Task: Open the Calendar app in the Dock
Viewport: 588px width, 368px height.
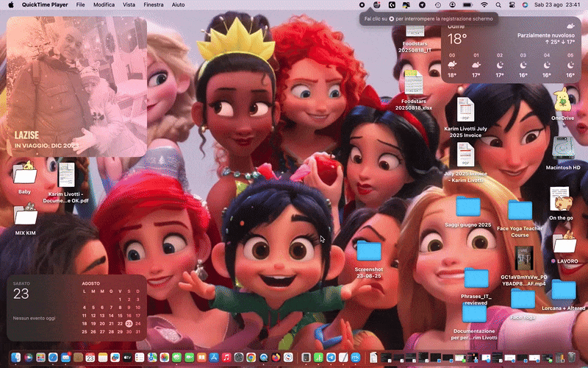Action: tap(90, 357)
